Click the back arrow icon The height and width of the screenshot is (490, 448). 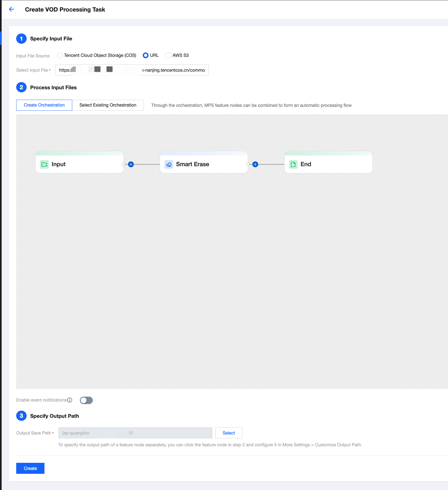tap(11, 9)
